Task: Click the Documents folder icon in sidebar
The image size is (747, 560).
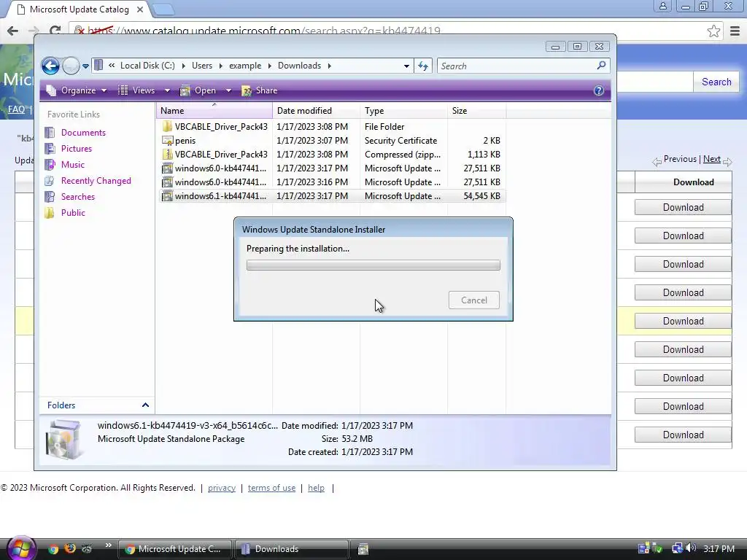Action: (x=50, y=133)
